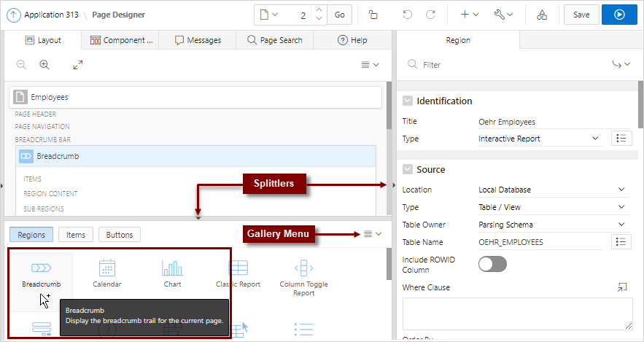Zoom in the layout
The height and width of the screenshot is (342, 644).
coord(44,64)
